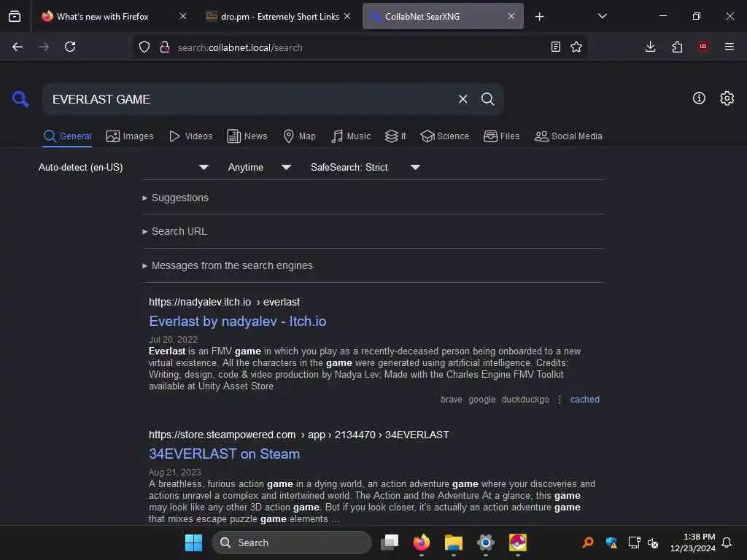Open Firefox View icon in tab bar

tap(15, 16)
